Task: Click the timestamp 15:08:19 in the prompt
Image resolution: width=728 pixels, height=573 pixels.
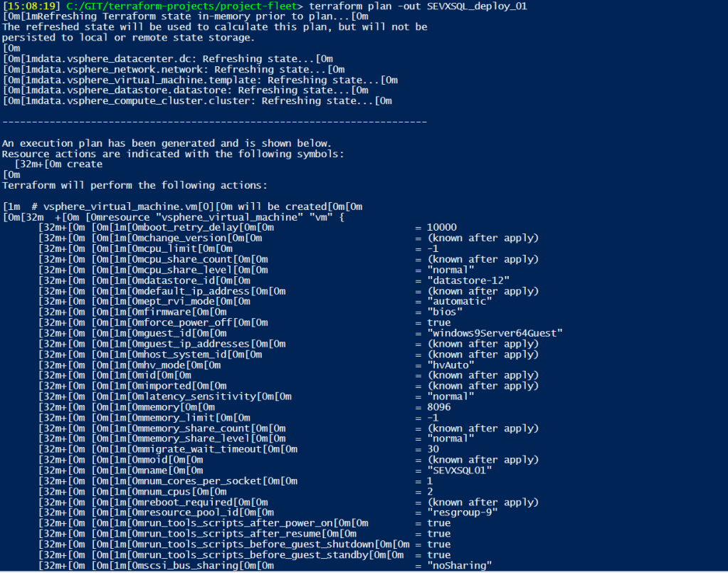Action: 31,6
